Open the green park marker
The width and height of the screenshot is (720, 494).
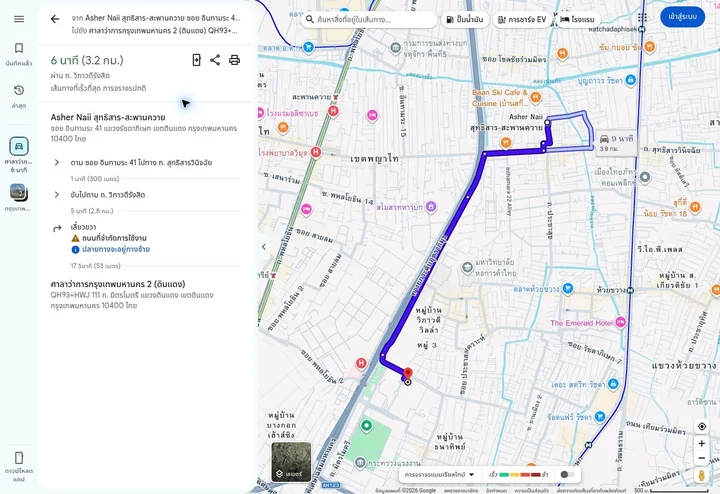click(x=366, y=426)
